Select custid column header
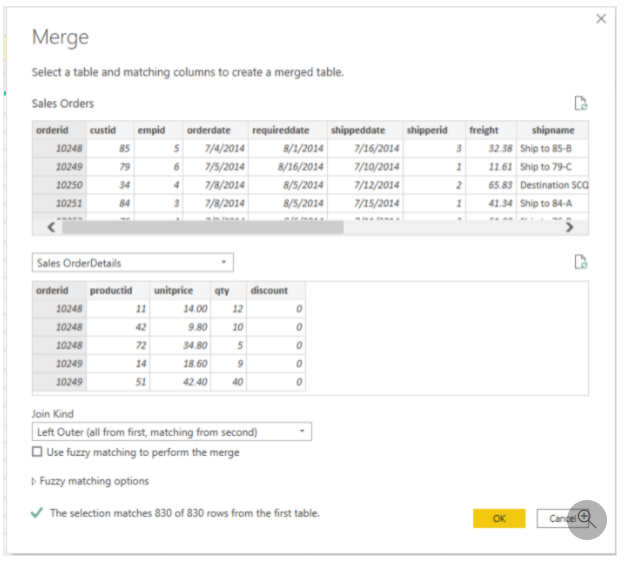Image resolution: width=625 pixels, height=561 pixels. point(103,130)
